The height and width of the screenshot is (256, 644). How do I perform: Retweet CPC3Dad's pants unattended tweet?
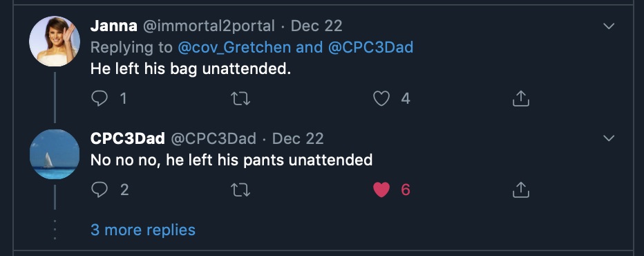pyautogui.click(x=240, y=190)
